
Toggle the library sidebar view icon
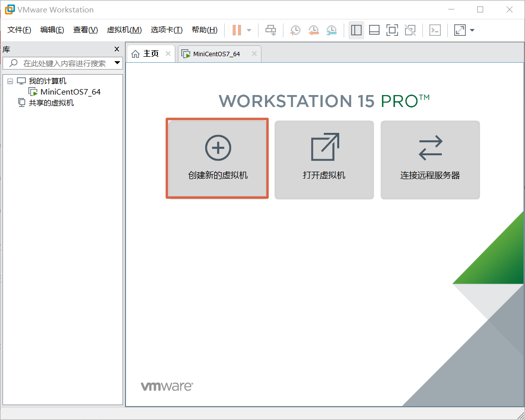(x=356, y=30)
